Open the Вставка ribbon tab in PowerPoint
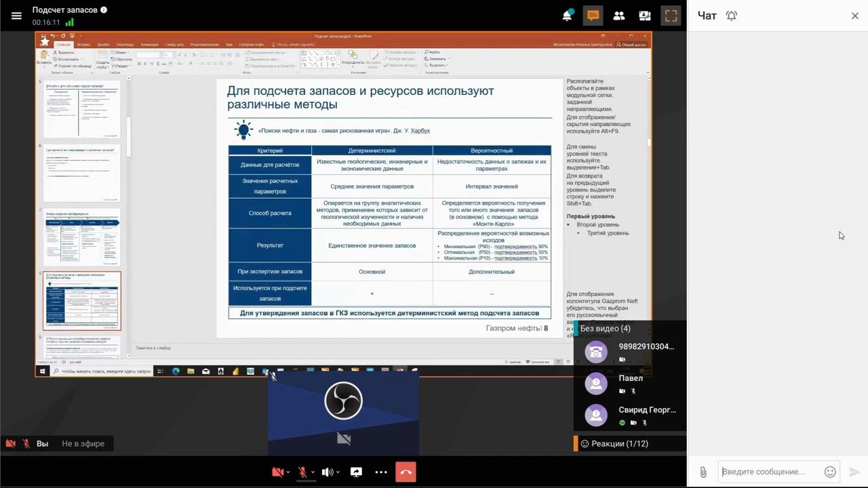Viewport: 868px width, 488px height. (x=83, y=45)
